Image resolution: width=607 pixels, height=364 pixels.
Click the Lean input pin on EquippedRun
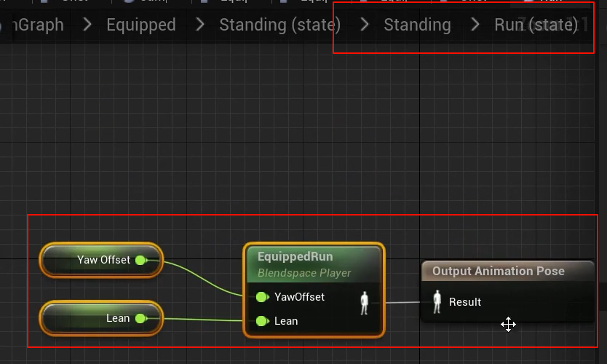(262, 321)
